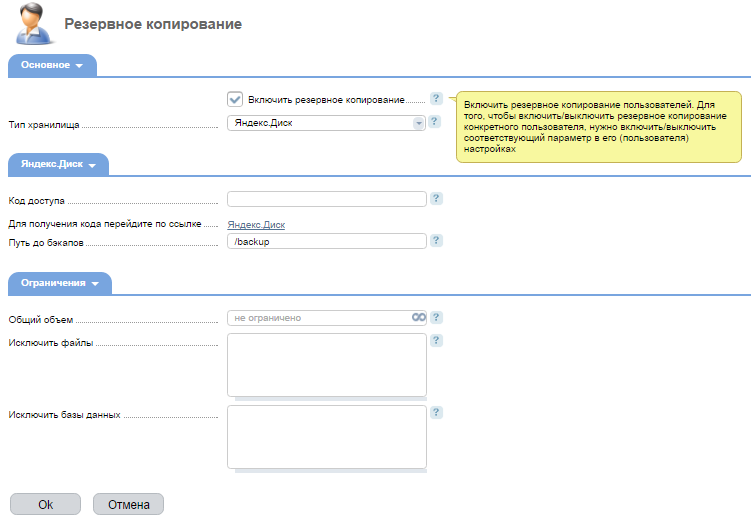Toggle Включить резервное копирование checkbox

click(235, 99)
